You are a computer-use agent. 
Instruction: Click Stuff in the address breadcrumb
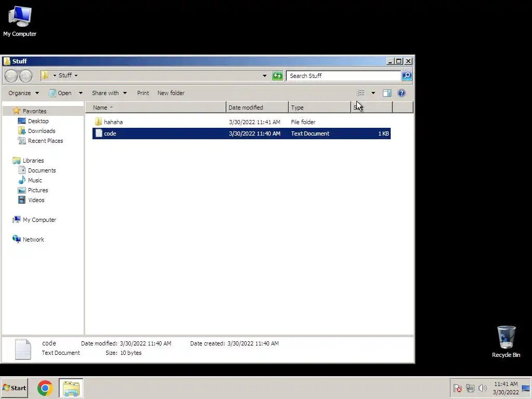tap(65, 75)
